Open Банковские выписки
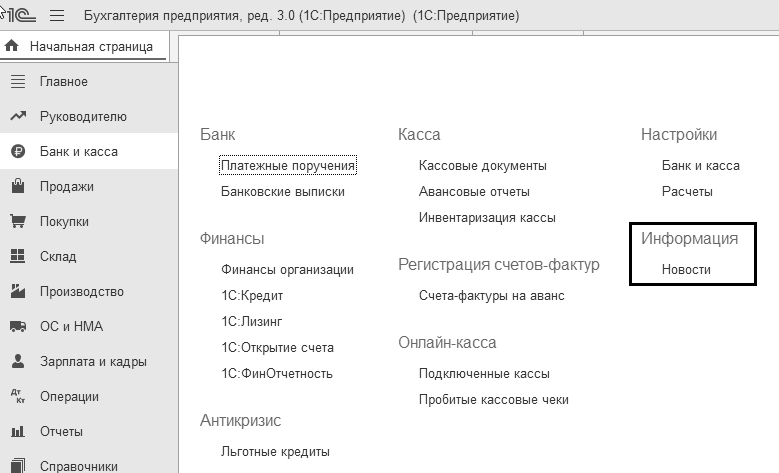 coord(283,192)
